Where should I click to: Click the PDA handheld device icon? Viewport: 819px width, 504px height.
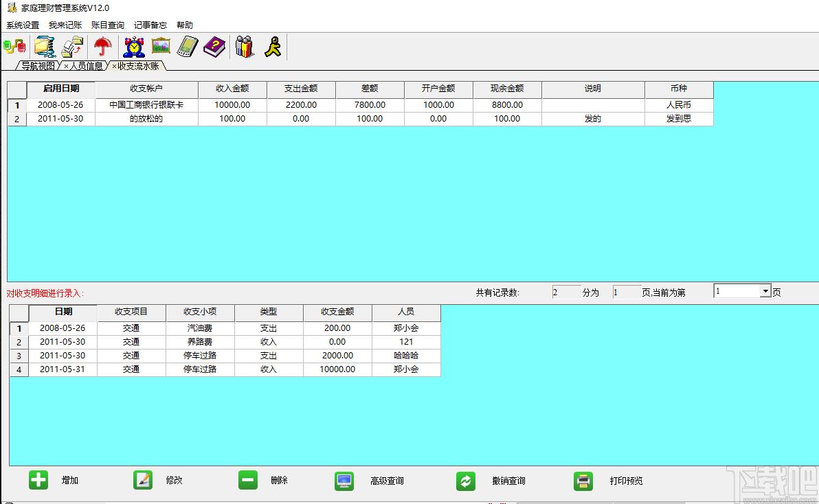point(188,47)
